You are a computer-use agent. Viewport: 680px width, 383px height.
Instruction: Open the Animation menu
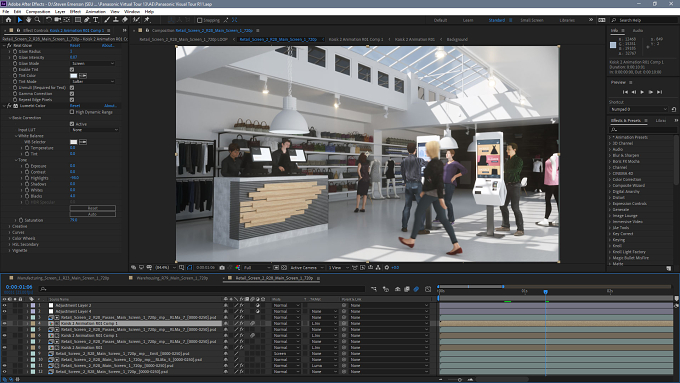point(95,12)
